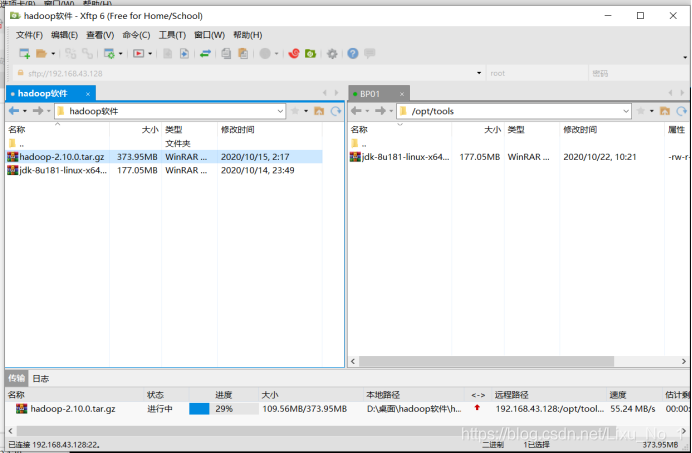Go back in remote /opt/tools pane

[x=356, y=111]
